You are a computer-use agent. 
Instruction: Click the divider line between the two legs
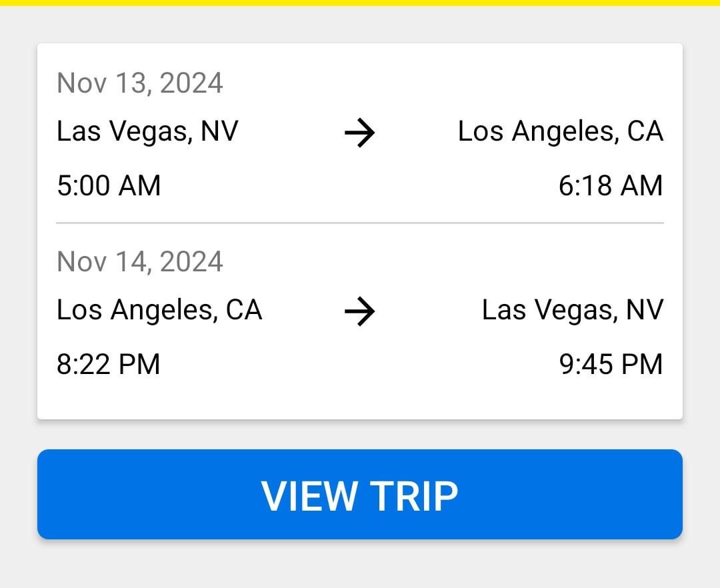(x=360, y=223)
